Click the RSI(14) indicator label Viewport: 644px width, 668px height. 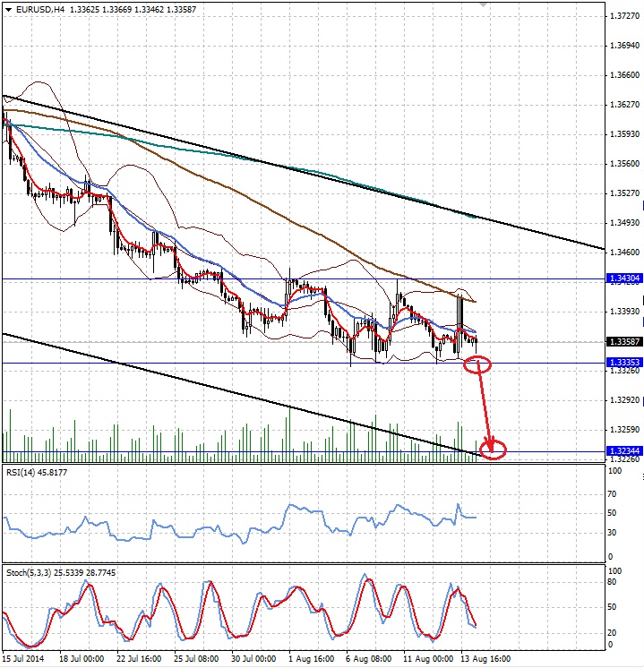pos(37,473)
